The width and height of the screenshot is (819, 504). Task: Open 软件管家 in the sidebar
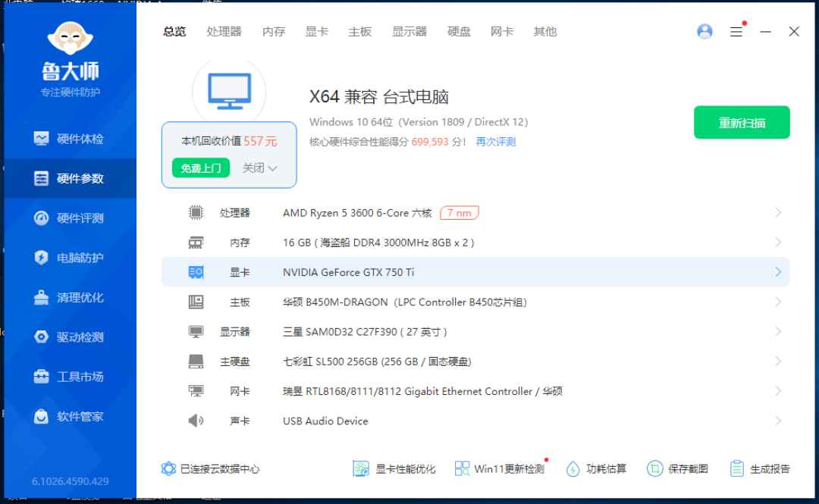(70, 416)
